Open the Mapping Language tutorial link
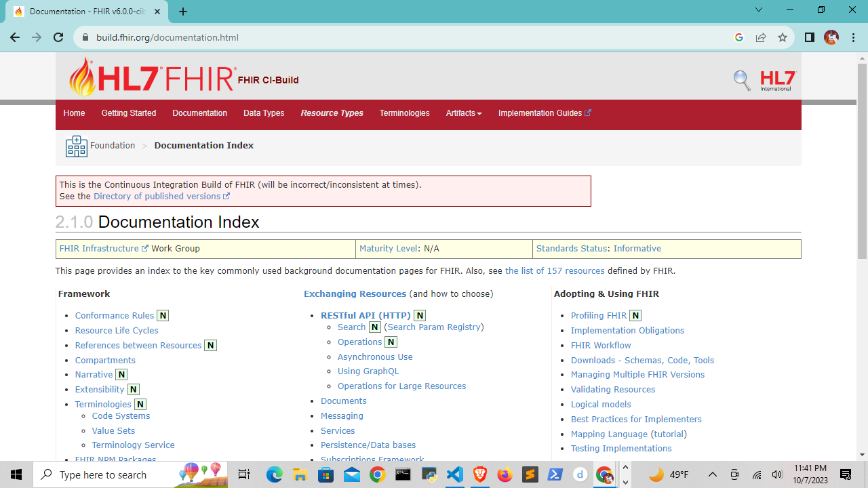868x488 pixels. pos(669,434)
